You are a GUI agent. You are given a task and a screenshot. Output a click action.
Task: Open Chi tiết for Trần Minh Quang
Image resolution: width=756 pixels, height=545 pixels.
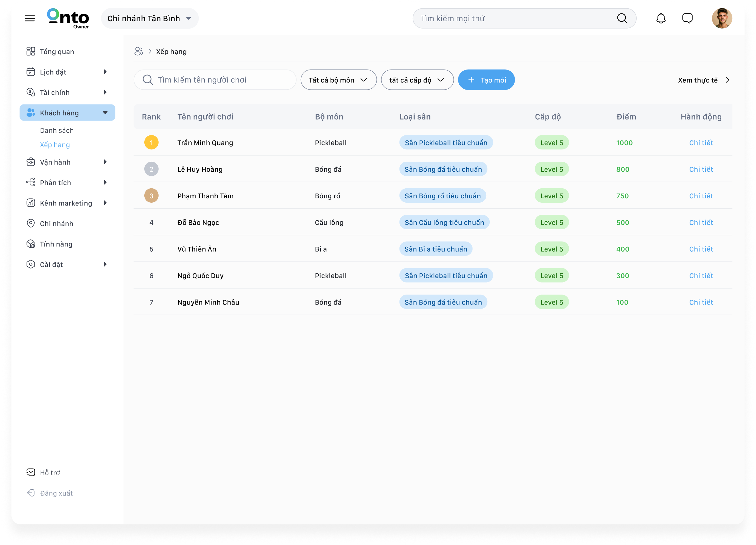point(701,143)
